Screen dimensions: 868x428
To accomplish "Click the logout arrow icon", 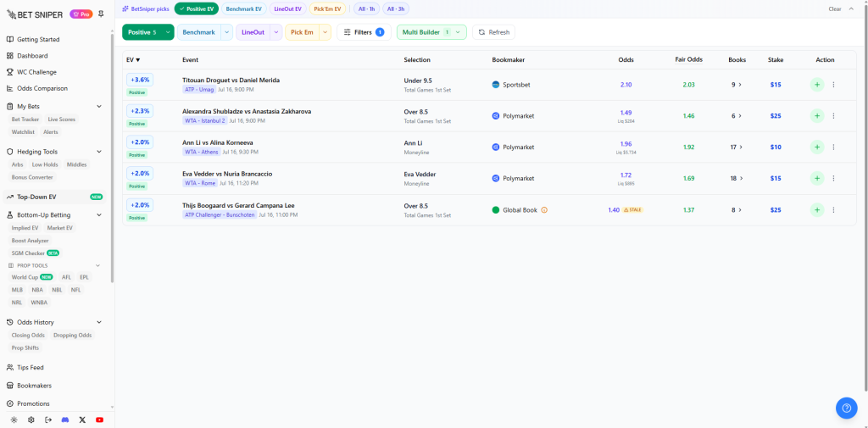I will pyautogui.click(x=48, y=420).
